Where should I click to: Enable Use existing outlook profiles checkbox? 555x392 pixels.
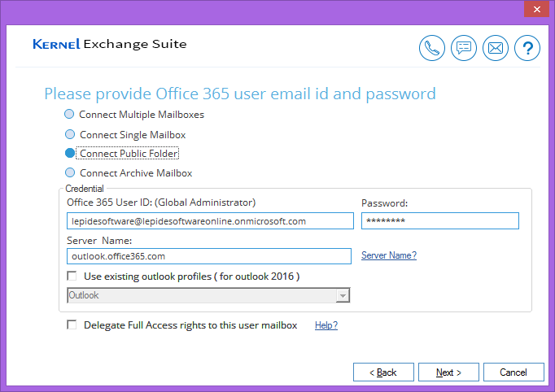(72, 276)
